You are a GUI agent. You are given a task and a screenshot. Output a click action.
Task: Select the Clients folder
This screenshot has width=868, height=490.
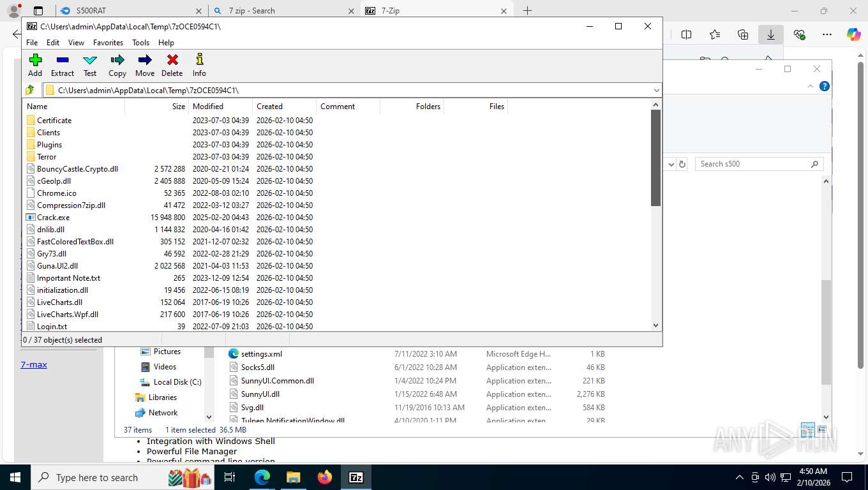click(49, 133)
